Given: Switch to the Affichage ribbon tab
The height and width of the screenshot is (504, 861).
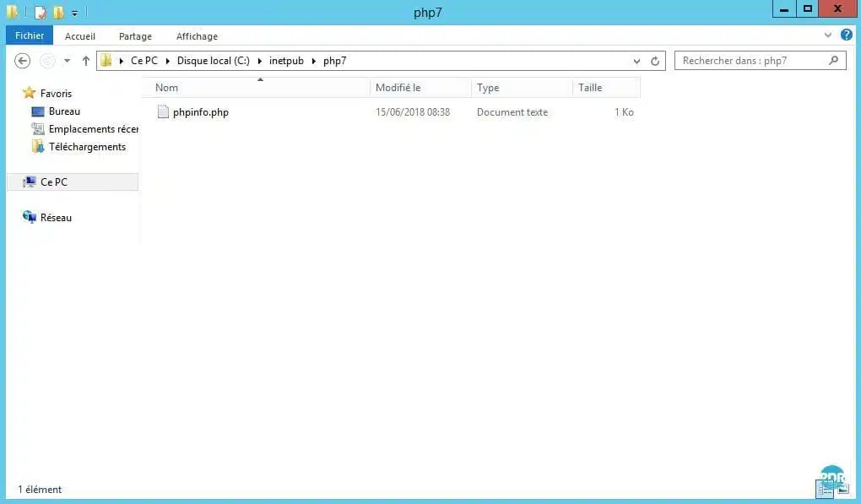Looking at the screenshot, I should tap(197, 36).
